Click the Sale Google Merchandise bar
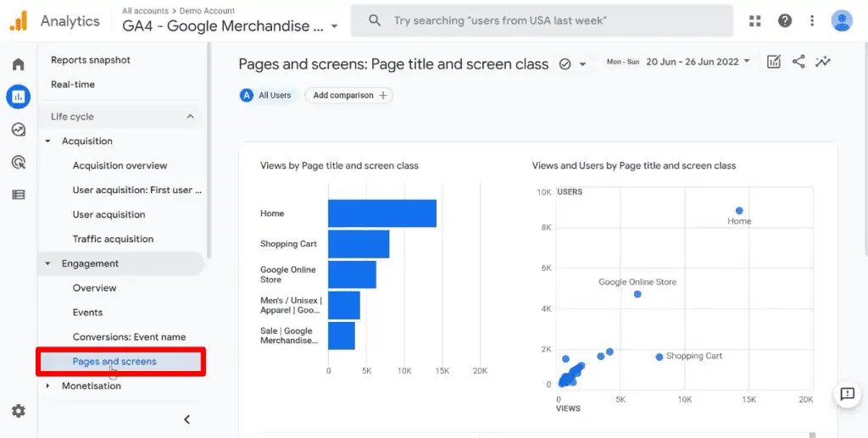 (342, 335)
